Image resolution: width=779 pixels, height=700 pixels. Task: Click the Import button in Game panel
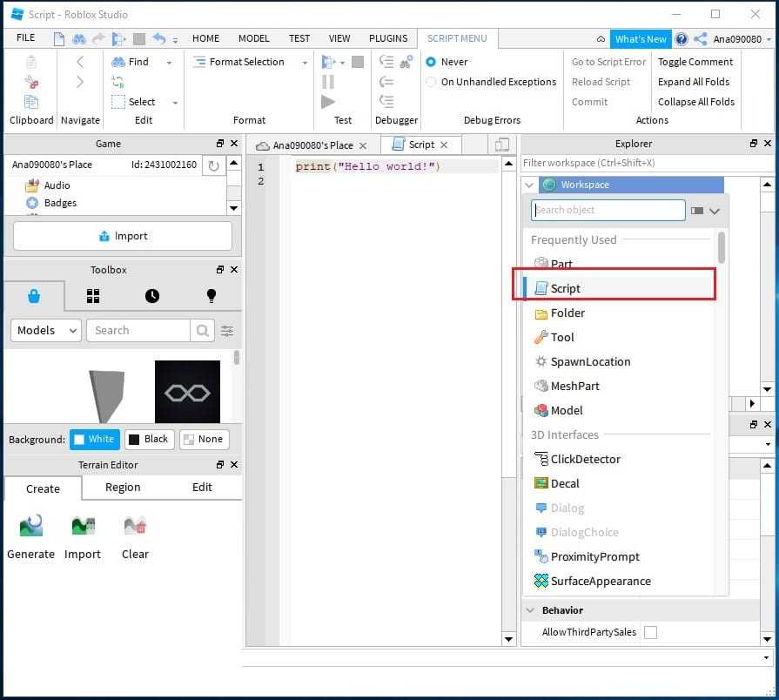pos(123,236)
